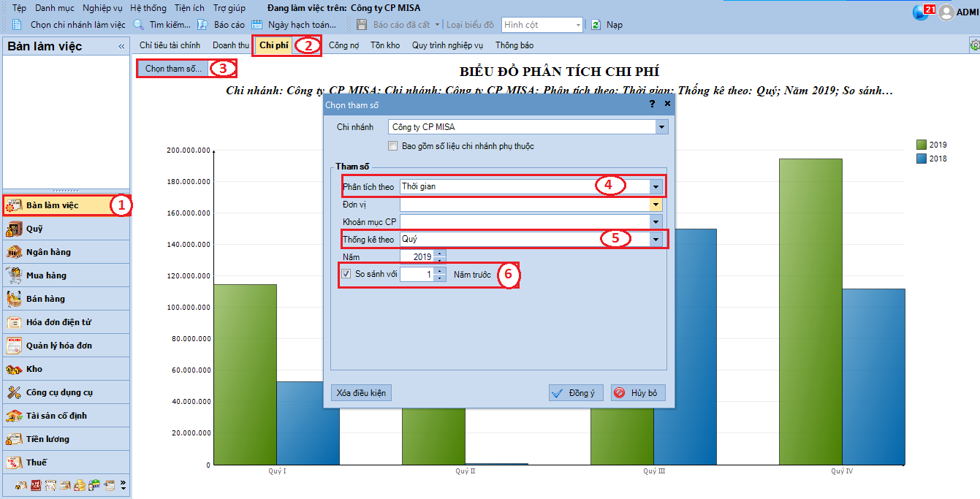Viewport: 980px width, 499px height.
Task: Click the Quỹ IV green 2019 bar
Action: [x=810, y=311]
